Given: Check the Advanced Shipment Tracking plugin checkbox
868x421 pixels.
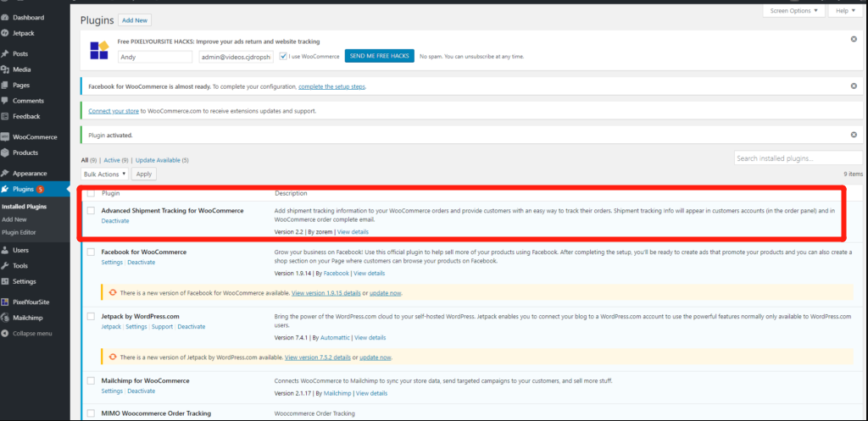Looking at the screenshot, I should click(x=91, y=211).
